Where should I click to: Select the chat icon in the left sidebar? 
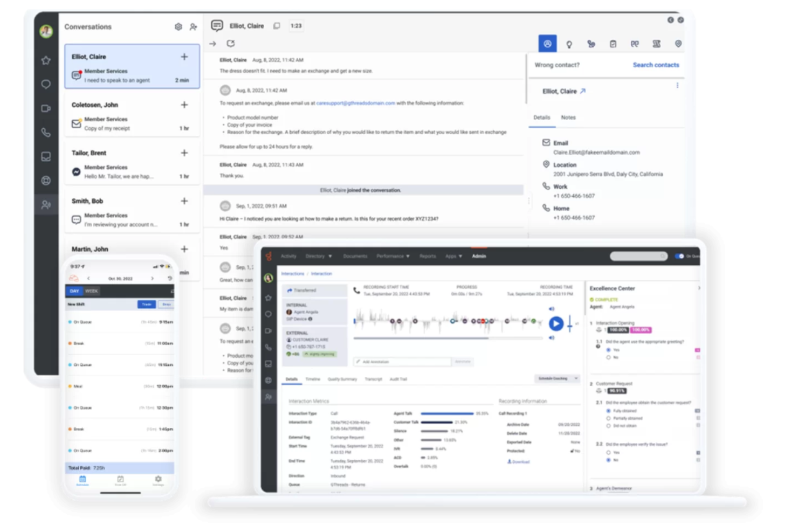(46, 84)
